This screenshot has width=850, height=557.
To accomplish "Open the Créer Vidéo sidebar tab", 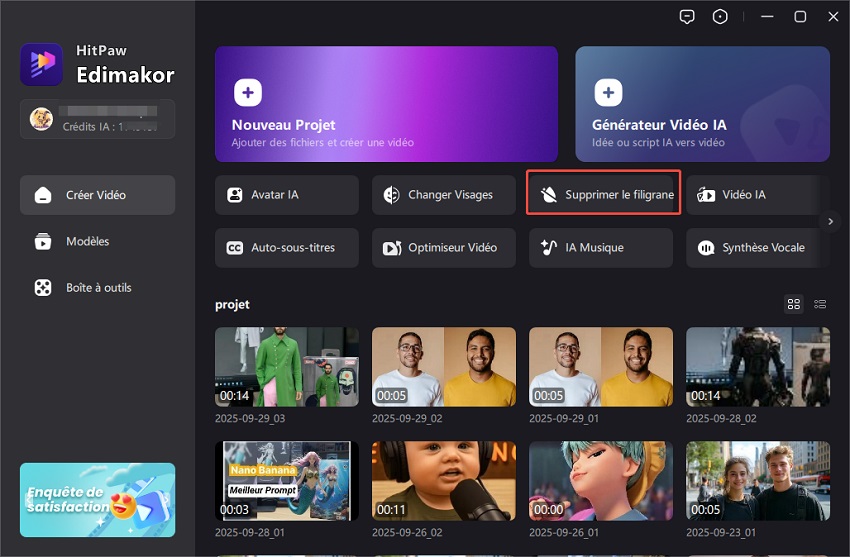I will coord(97,195).
